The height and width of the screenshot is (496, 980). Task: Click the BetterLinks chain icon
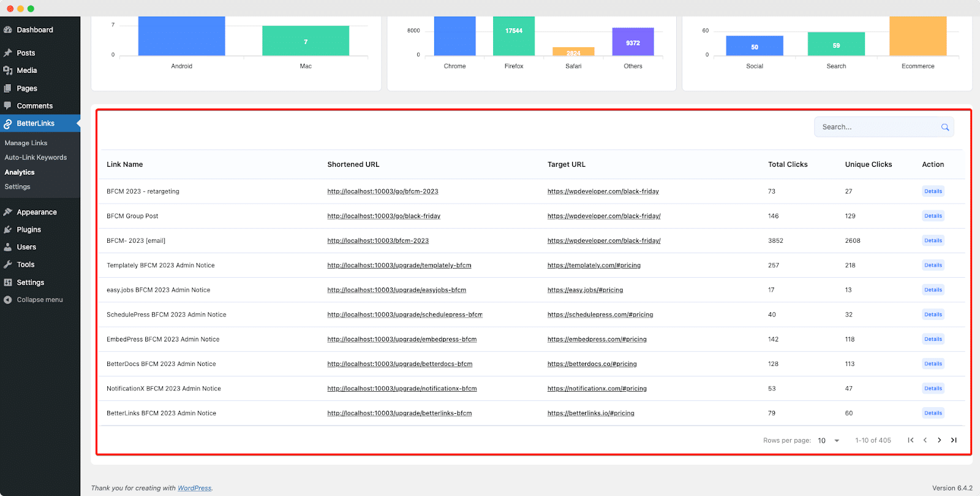[8, 124]
